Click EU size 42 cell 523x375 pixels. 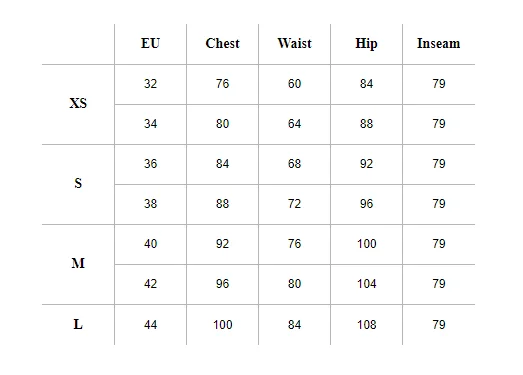click(150, 284)
